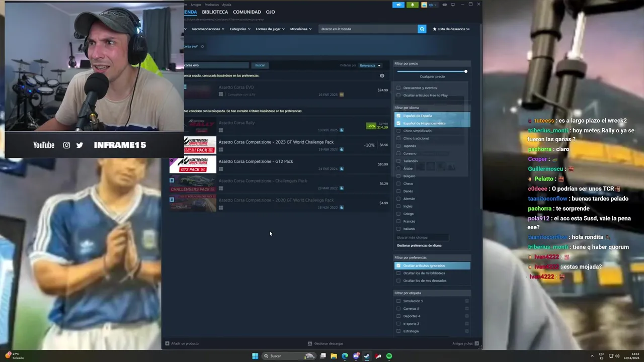Open Microsoft Edge from the taskbar
Screen dimensions: 644x362
(345, 356)
